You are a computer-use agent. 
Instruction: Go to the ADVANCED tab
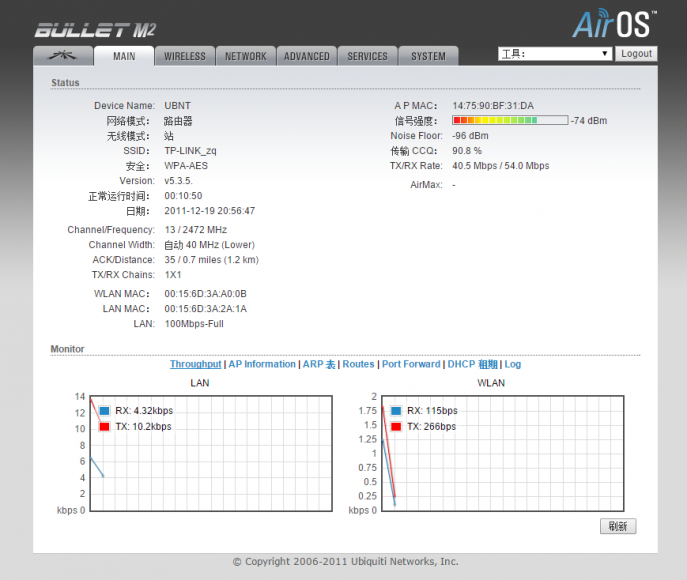click(x=307, y=56)
